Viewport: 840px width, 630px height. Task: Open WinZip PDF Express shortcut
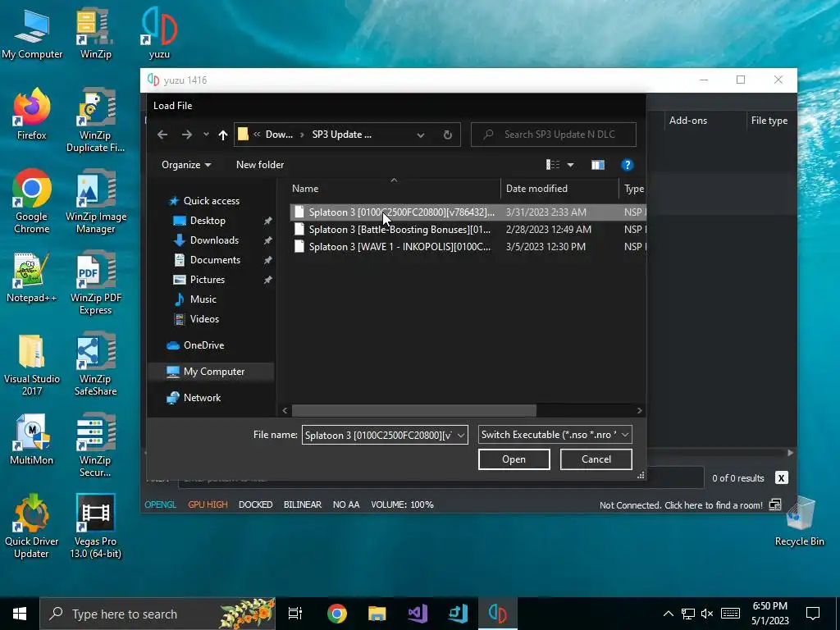click(95, 284)
